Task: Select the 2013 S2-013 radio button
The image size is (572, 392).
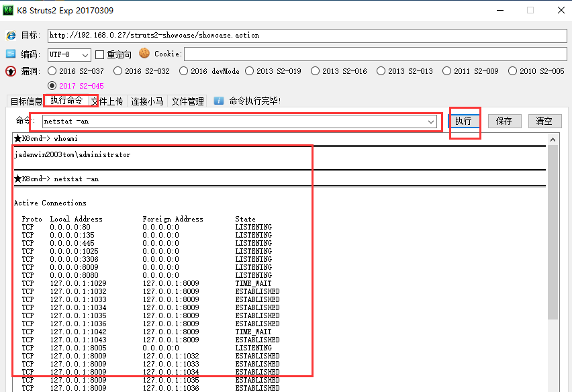Action: [x=381, y=70]
